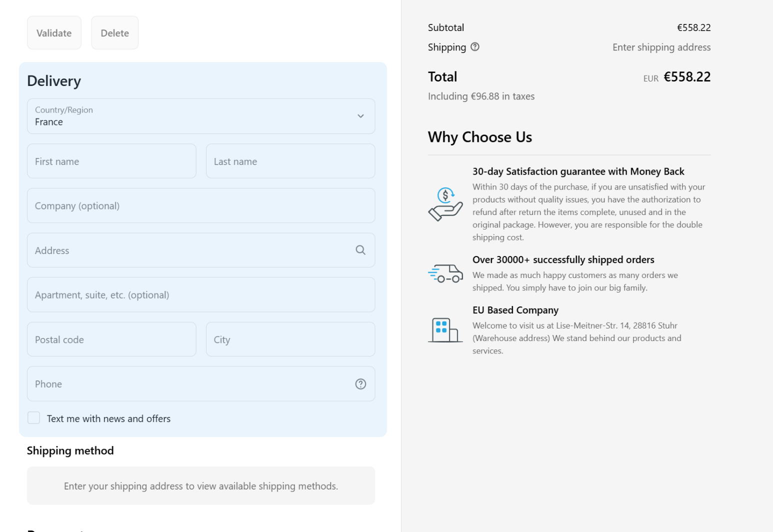Focus the Last name input
773x532 pixels.
[x=290, y=161]
